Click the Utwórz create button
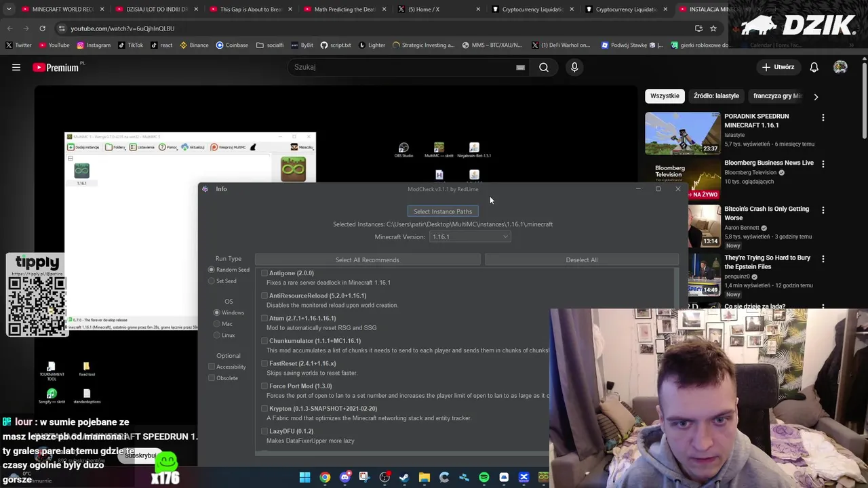 (778, 67)
